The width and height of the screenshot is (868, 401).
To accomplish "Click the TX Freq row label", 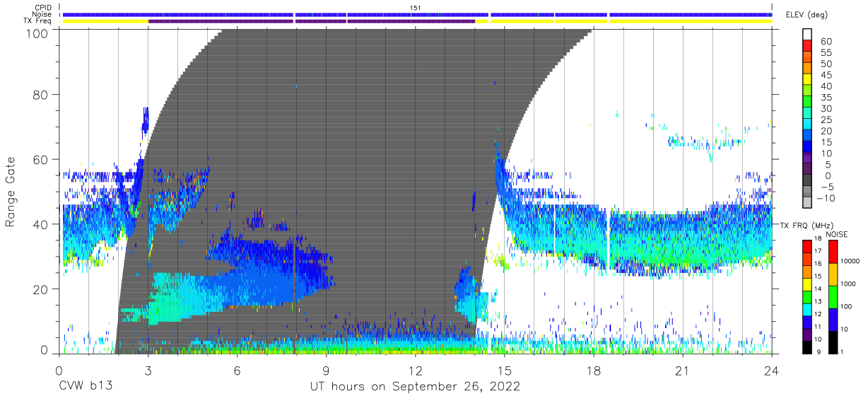I will coord(37,21).
